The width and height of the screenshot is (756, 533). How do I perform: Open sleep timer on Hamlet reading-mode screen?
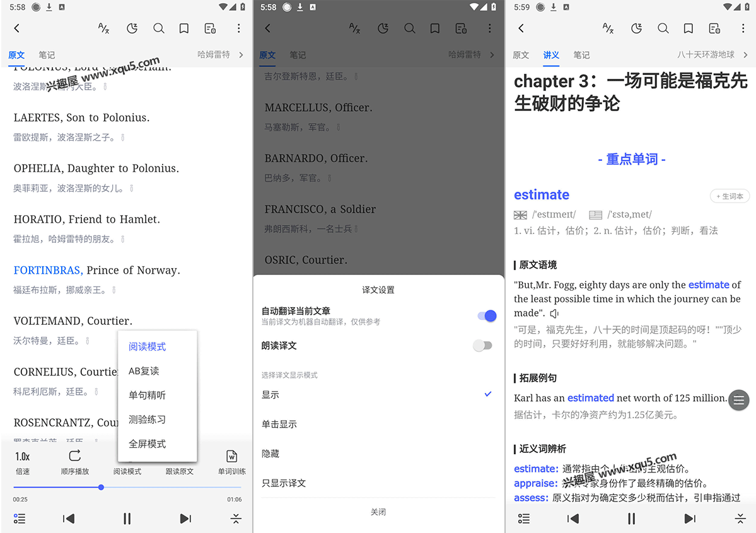tap(132, 28)
